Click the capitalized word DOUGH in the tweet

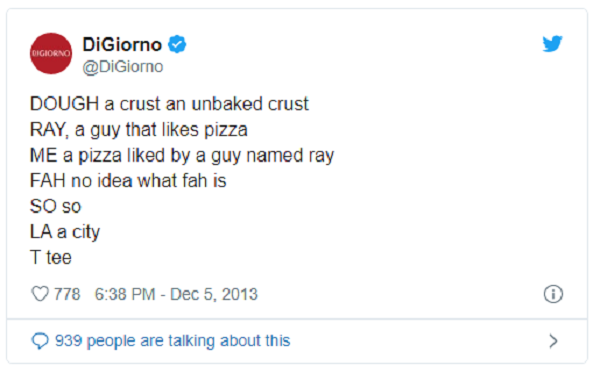tap(64, 104)
